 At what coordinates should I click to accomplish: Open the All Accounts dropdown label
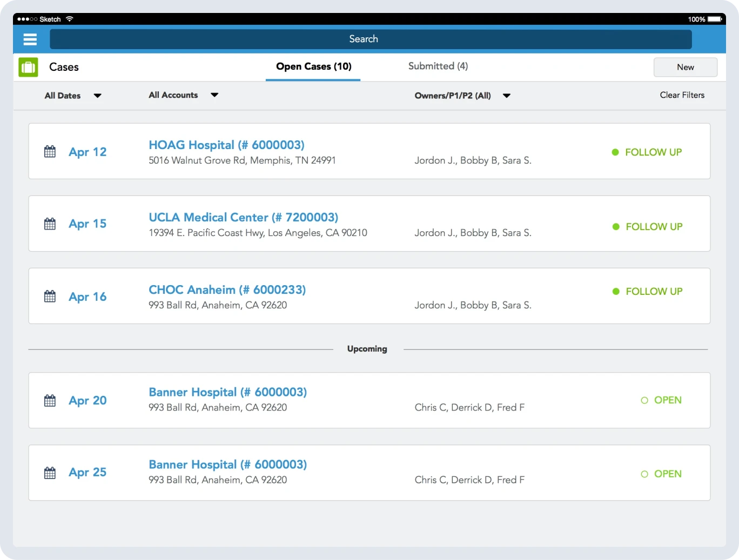pyautogui.click(x=173, y=95)
